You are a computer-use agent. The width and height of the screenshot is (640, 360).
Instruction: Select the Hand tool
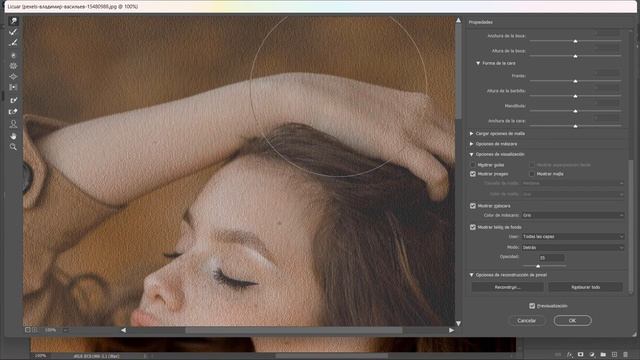click(13, 136)
